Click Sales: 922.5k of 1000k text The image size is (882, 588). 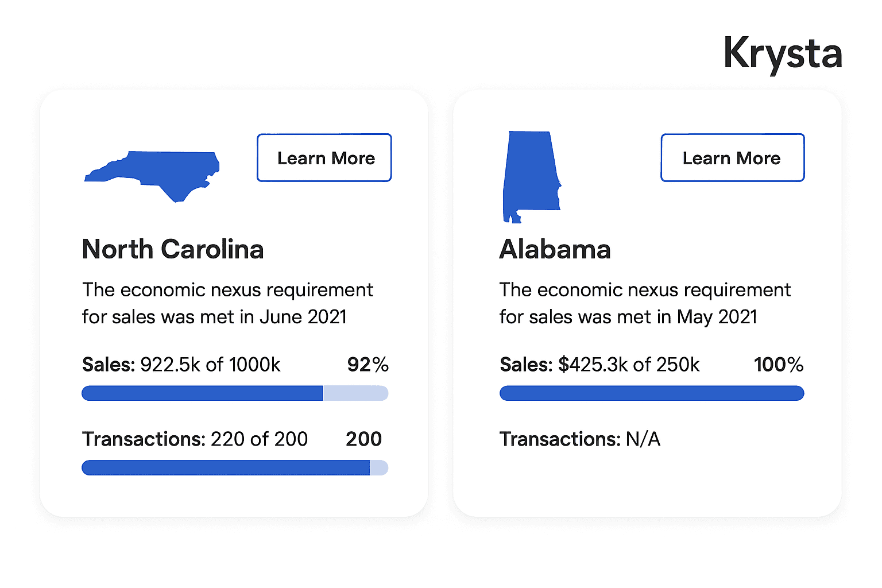click(181, 365)
